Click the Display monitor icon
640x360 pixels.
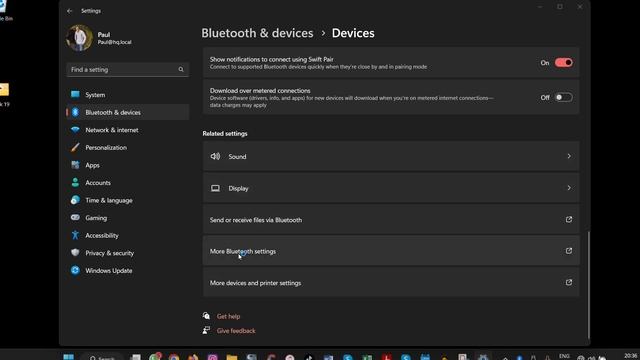click(215, 188)
